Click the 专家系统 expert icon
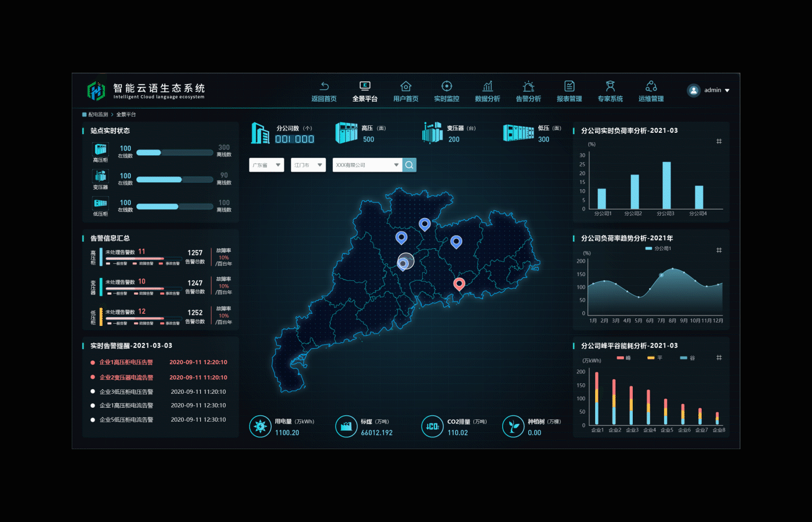Image resolution: width=812 pixels, height=522 pixels. point(610,86)
